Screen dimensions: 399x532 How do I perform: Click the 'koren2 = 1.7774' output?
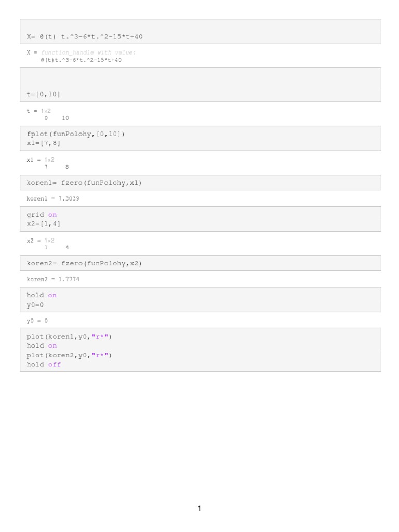(53, 279)
